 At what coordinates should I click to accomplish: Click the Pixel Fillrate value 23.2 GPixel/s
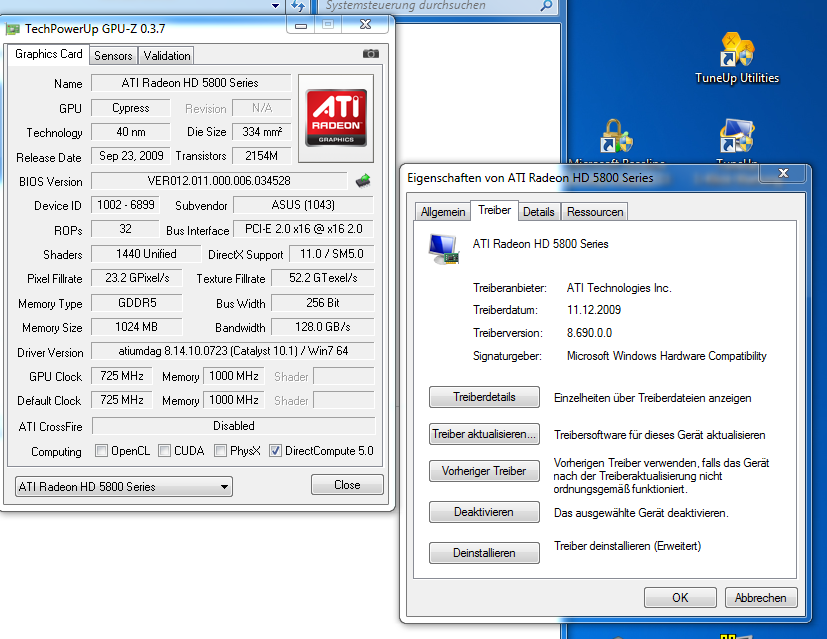pos(137,278)
